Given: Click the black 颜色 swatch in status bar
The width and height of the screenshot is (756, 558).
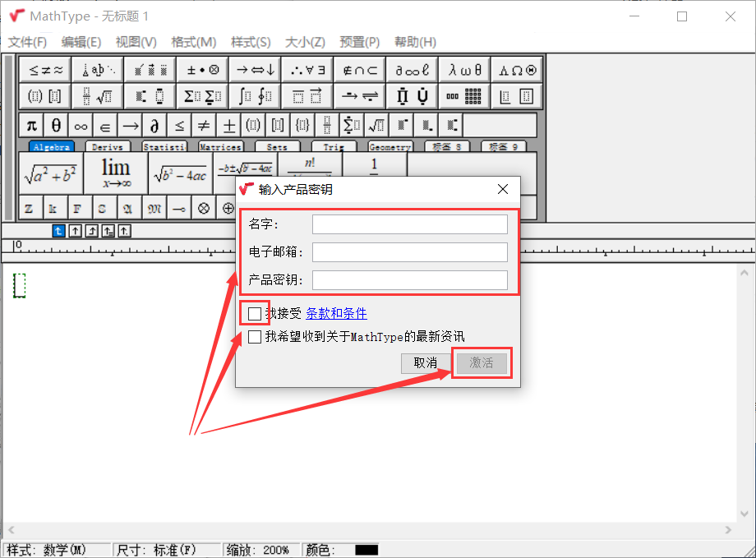Looking at the screenshot, I should (366, 550).
